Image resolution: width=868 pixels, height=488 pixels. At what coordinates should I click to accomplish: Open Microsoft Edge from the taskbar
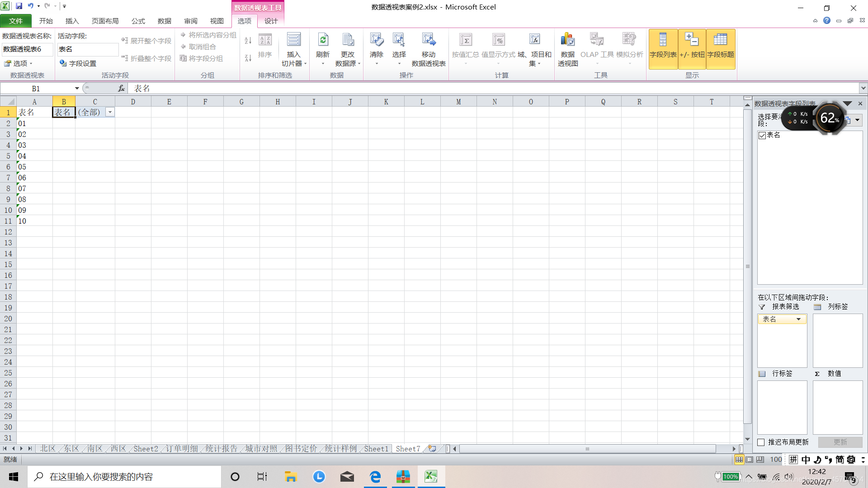(x=375, y=477)
